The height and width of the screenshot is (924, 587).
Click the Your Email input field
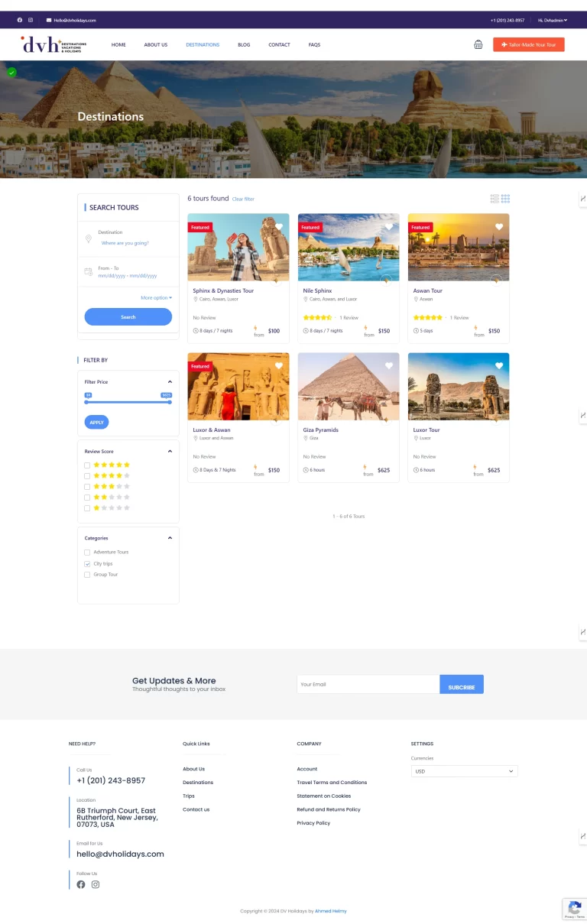point(368,684)
